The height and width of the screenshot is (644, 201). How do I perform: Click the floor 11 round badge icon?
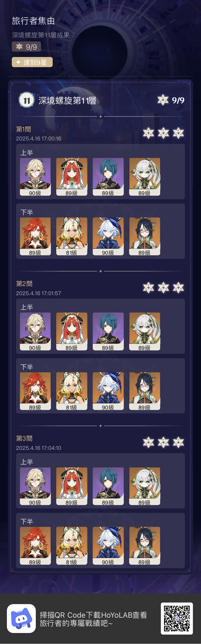pos(27,100)
